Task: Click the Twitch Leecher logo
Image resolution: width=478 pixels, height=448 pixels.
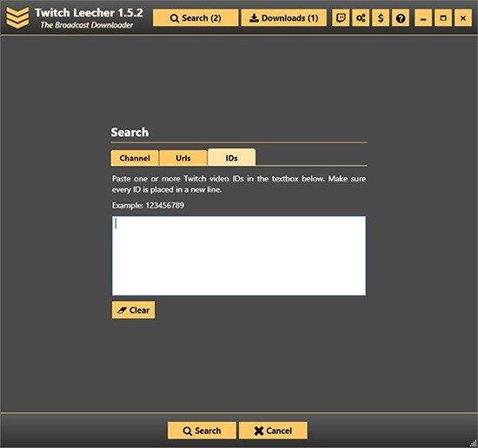Action: pyautogui.click(x=17, y=17)
